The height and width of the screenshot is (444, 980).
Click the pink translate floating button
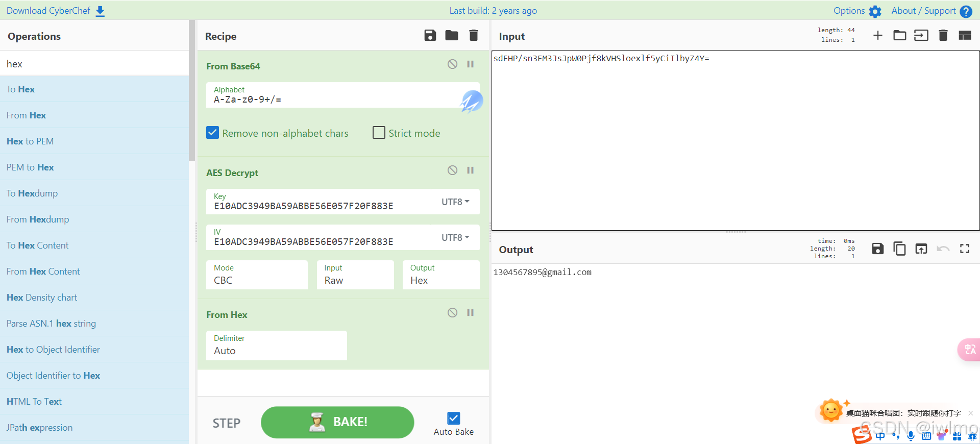[x=969, y=350]
